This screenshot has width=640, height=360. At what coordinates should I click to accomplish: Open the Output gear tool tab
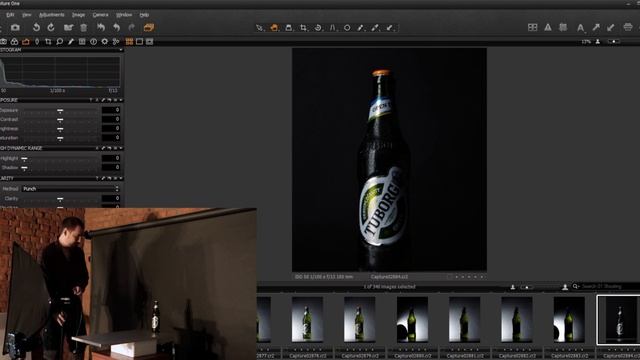click(105, 42)
